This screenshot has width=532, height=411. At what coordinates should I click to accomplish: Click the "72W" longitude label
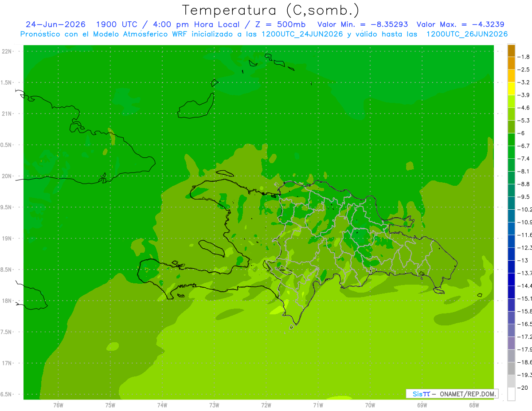pyautogui.click(x=266, y=405)
